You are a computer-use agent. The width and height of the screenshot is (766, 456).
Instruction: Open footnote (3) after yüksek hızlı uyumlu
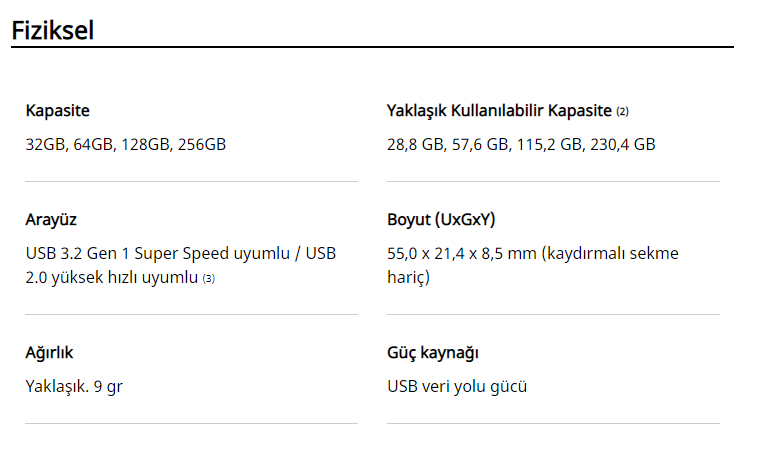tap(209, 279)
